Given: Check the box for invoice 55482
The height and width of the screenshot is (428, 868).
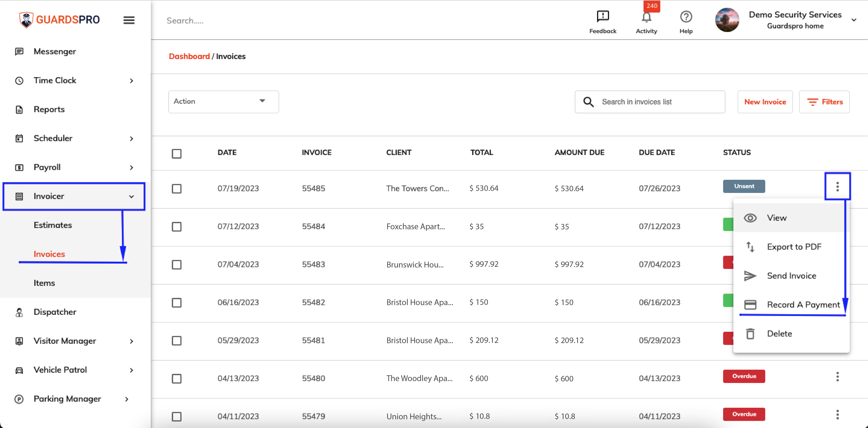Looking at the screenshot, I should point(177,303).
